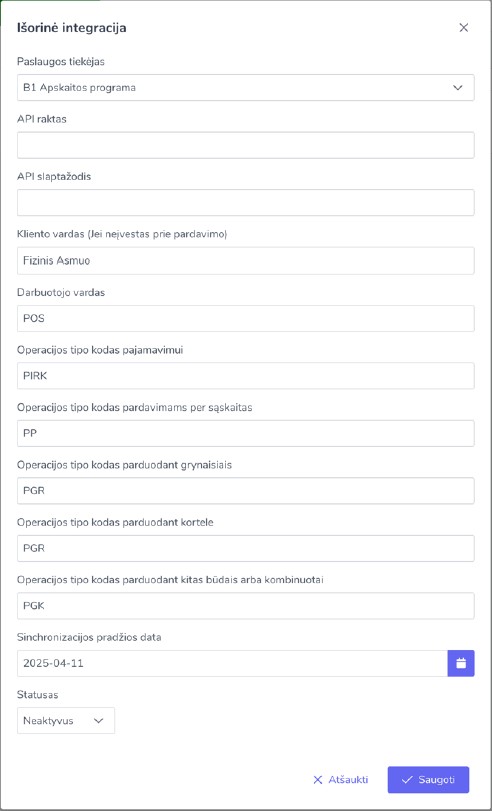
Task: Focus the API slaptažodis input field
Action: point(246,203)
